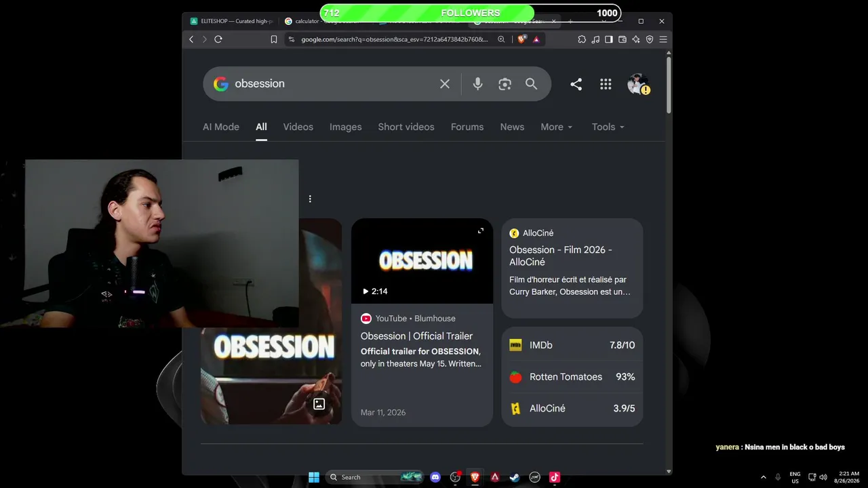Open the Forums results tab
This screenshot has width=868, height=488.
[x=467, y=127]
